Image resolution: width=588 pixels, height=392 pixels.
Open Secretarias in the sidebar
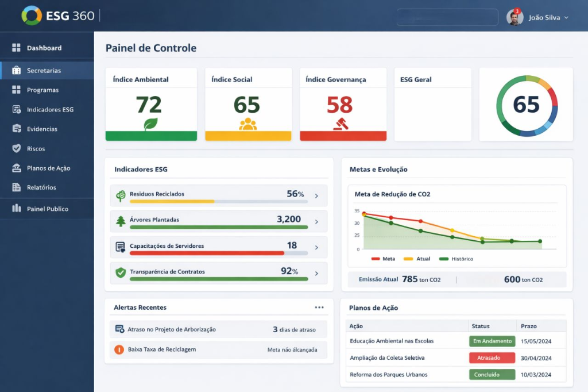point(47,70)
